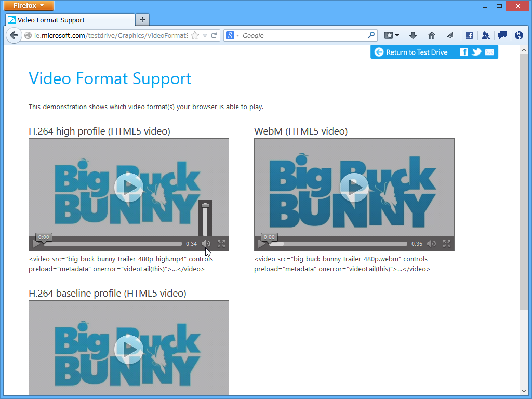Click the Home button in the toolbar

click(431, 35)
